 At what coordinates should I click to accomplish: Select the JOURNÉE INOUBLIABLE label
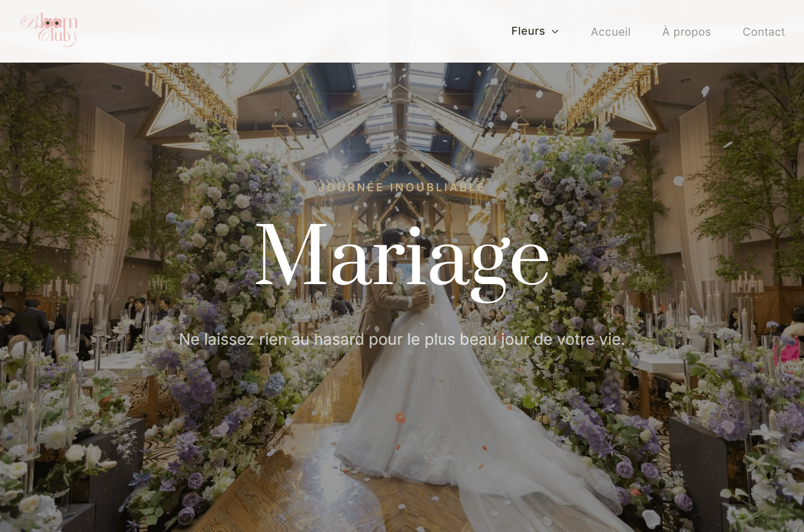[x=401, y=187]
